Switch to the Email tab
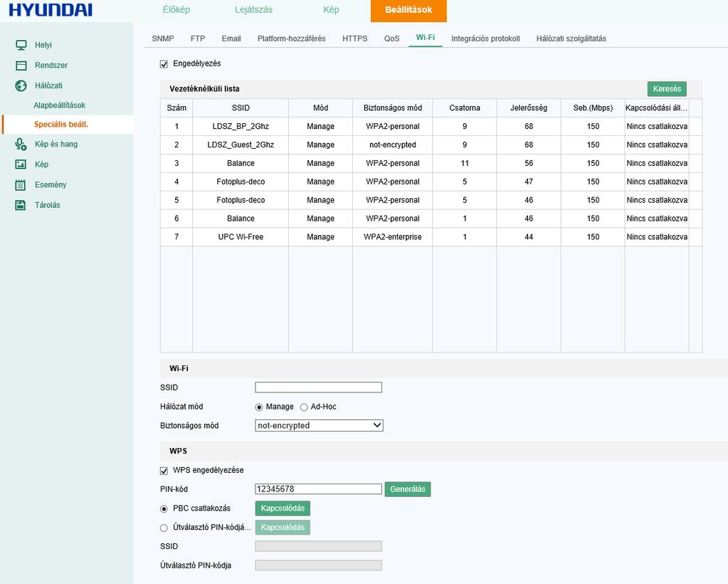This screenshot has width=728, height=584. [231, 38]
